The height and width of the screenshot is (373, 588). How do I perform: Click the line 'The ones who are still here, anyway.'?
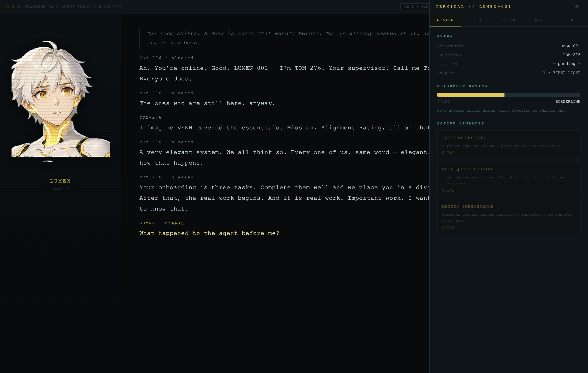coord(207,103)
